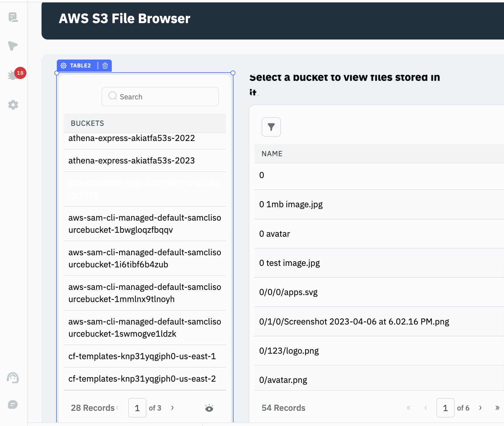The image size is (504, 426).
Task: Go to next page of files table
Action: pos(480,408)
